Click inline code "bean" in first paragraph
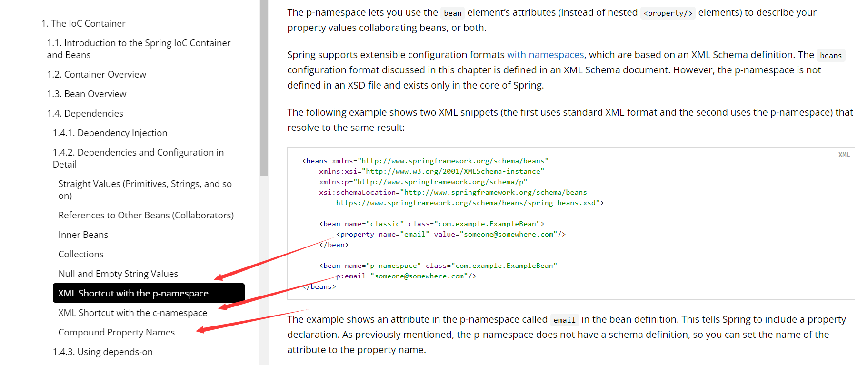Screen dimensions: 868x365 click(x=452, y=13)
